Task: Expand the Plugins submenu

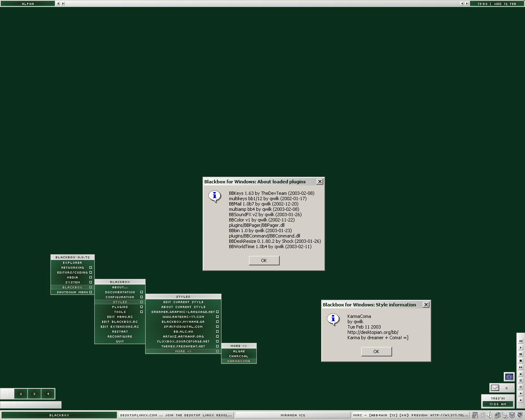Action: pyautogui.click(x=120, y=307)
